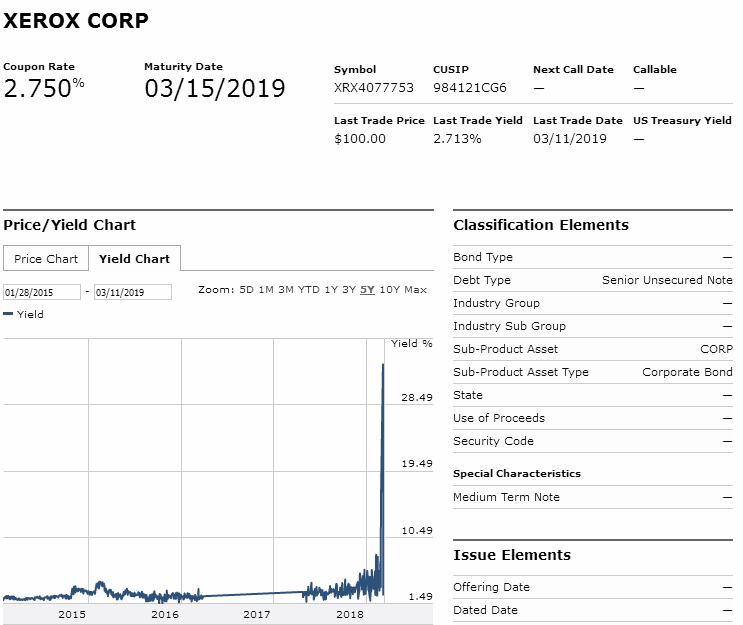Screen dimensions: 743x625
Task: Click the Senior Unsecured Note value
Action: click(667, 280)
